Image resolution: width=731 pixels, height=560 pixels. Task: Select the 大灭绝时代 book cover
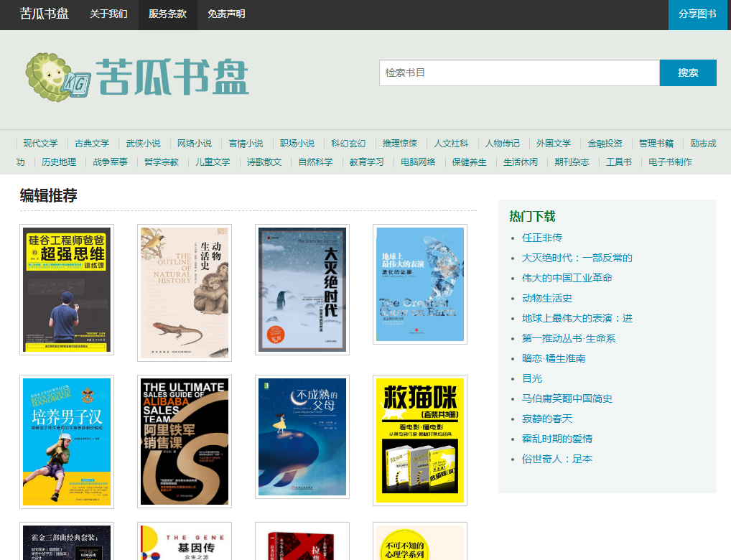302,289
